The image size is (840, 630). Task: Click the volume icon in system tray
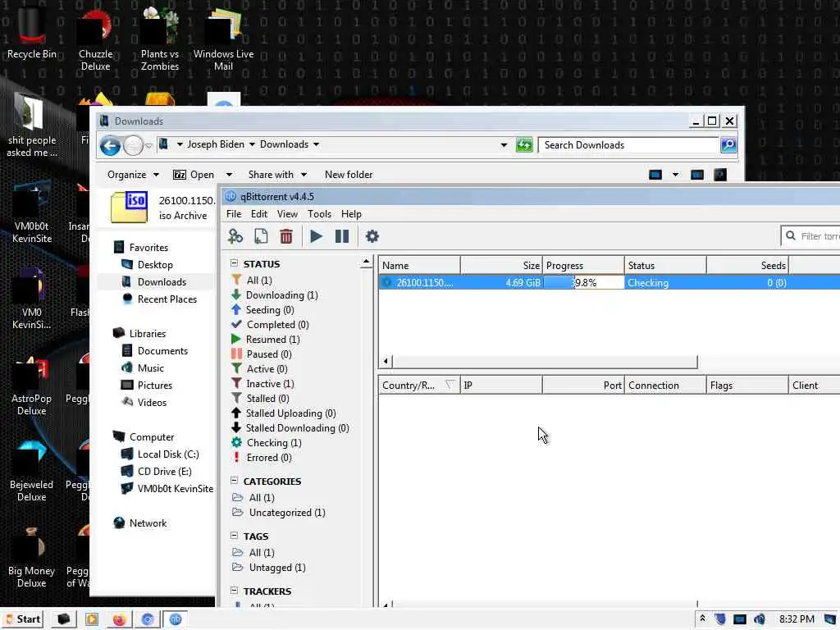coord(759,619)
